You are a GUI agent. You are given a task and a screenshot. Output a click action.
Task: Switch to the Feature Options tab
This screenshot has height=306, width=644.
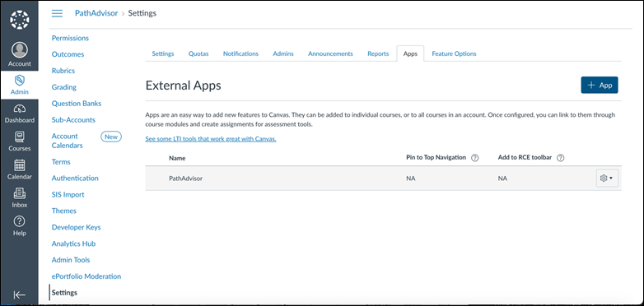pos(454,53)
